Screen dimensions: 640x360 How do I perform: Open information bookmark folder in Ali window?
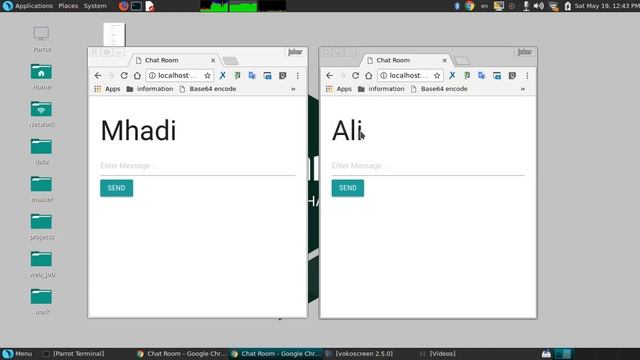click(x=381, y=89)
